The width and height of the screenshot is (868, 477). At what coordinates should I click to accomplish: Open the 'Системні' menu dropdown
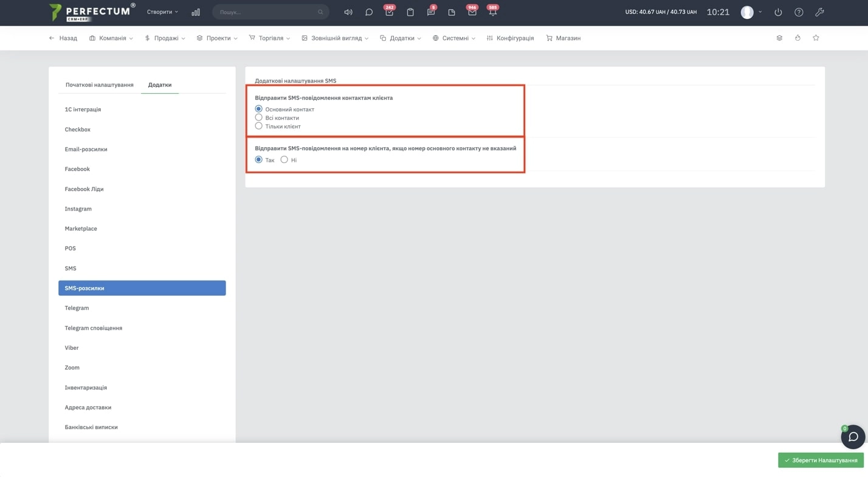click(x=454, y=38)
